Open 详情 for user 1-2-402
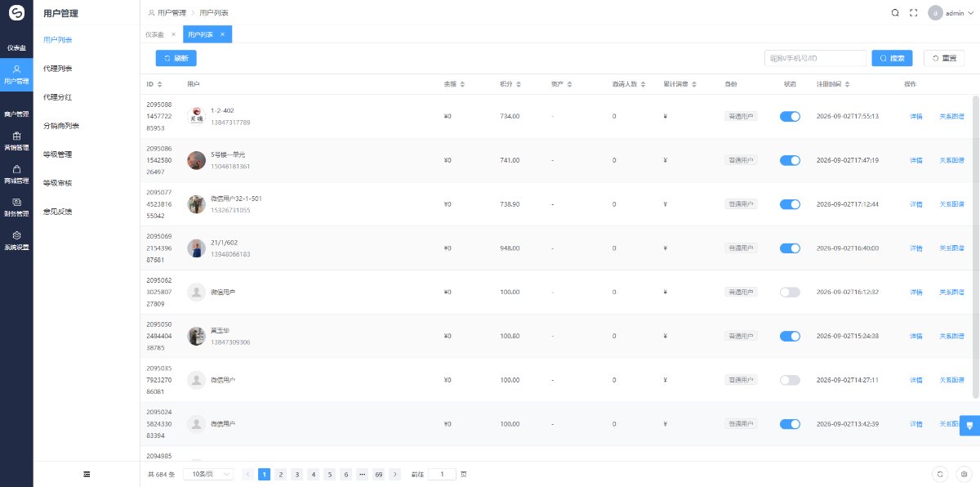 point(916,117)
